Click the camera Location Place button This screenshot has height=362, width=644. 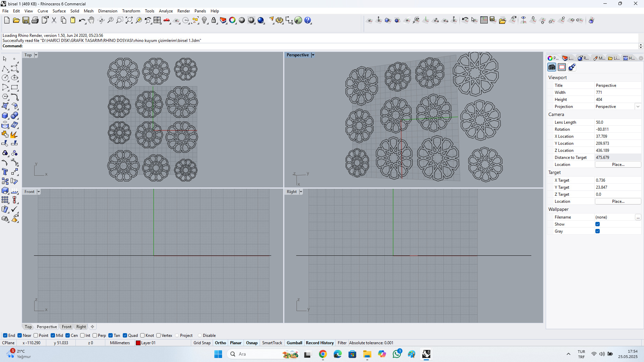(618, 165)
